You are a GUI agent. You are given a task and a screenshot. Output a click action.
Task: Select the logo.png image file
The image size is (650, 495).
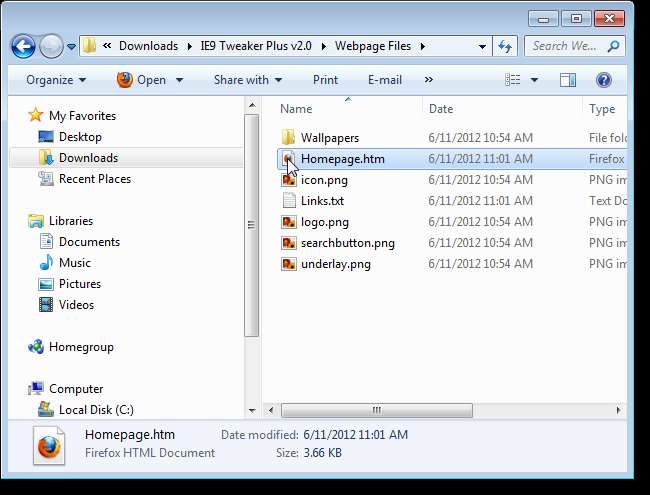pos(324,222)
